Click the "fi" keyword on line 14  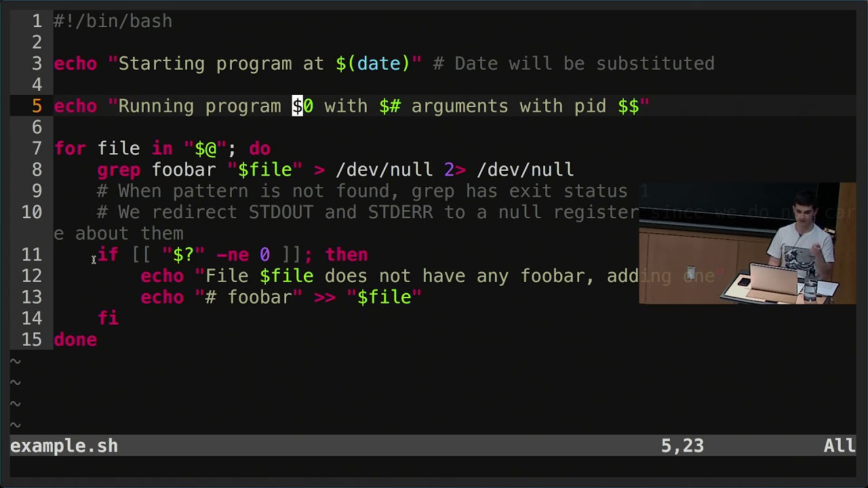pos(108,319)
